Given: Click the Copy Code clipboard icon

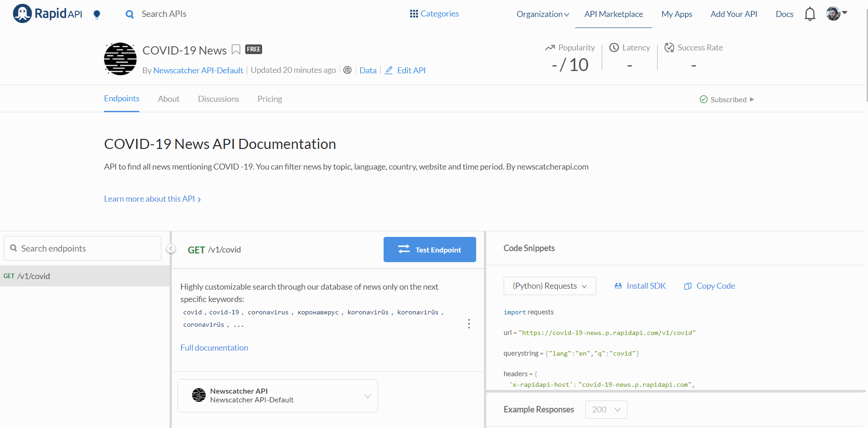Looking at the screenshot, I should point(688,286).
